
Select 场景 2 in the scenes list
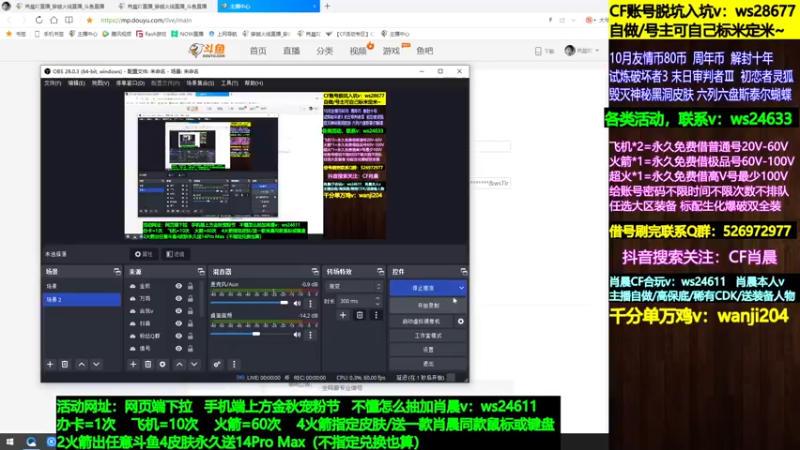[82, 299]
